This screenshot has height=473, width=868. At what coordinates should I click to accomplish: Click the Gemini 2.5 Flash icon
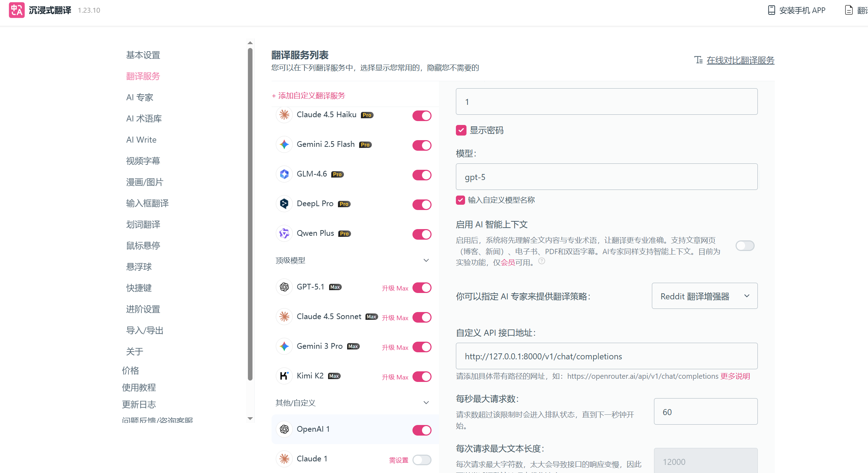pyautogui.click(x=284, y=144)
